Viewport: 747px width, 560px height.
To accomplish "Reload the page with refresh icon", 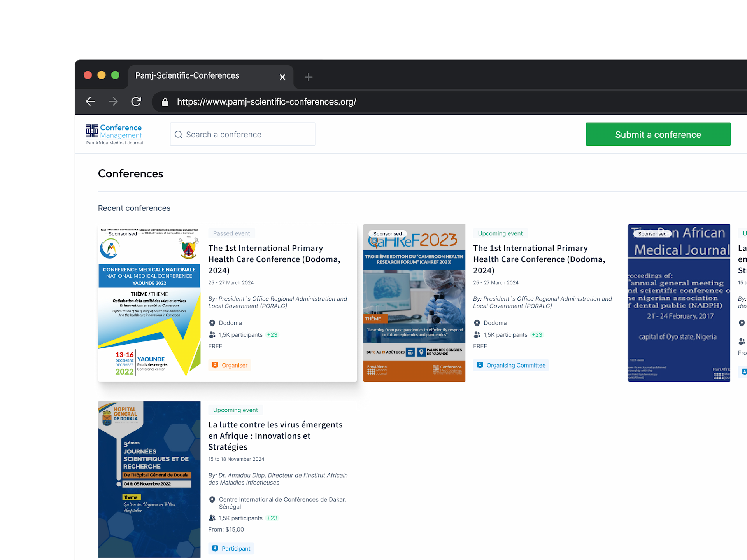I will (136, 102).
